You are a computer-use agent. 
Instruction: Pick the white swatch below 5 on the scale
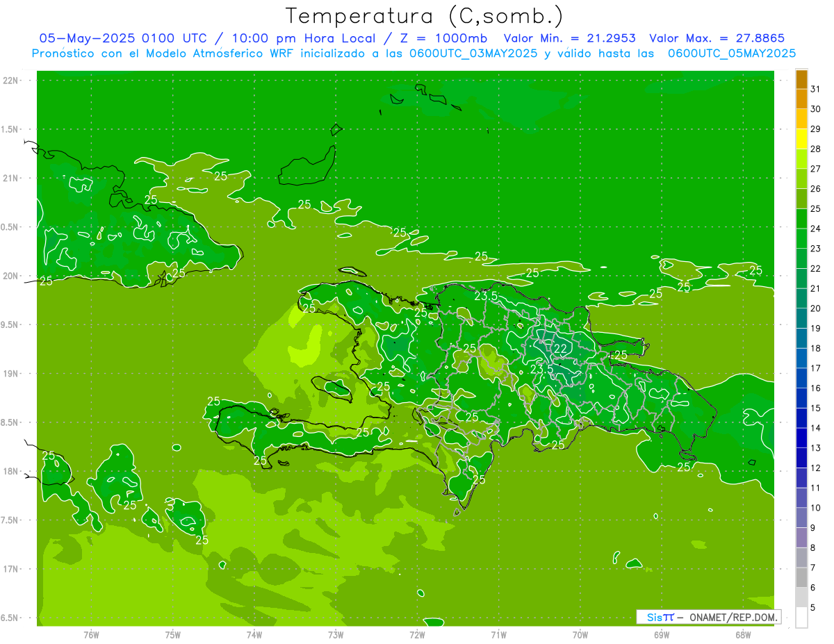point(801,618)
